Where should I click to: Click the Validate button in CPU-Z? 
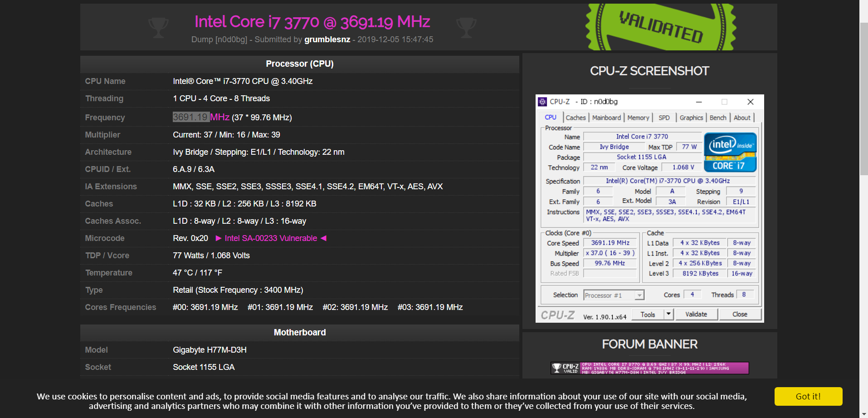pyautogui.click(x=696, y=315)
